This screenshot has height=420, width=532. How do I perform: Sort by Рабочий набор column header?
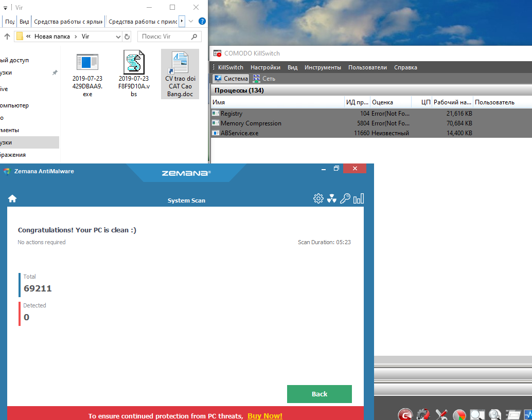tap(452, 102)
